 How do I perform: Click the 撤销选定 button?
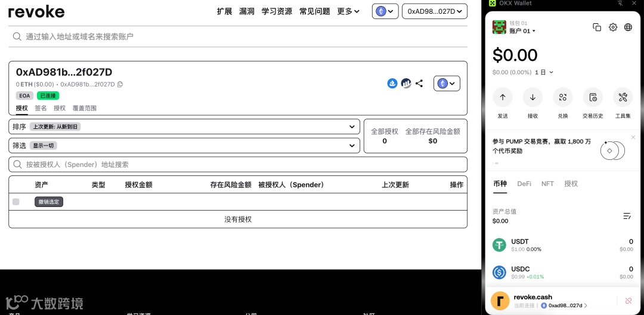[x=49, y=202]
